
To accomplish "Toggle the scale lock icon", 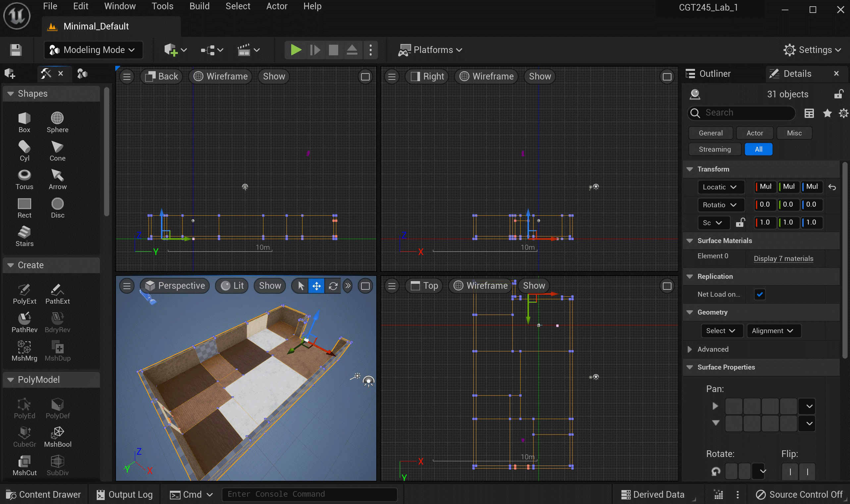I will (740, 223).
